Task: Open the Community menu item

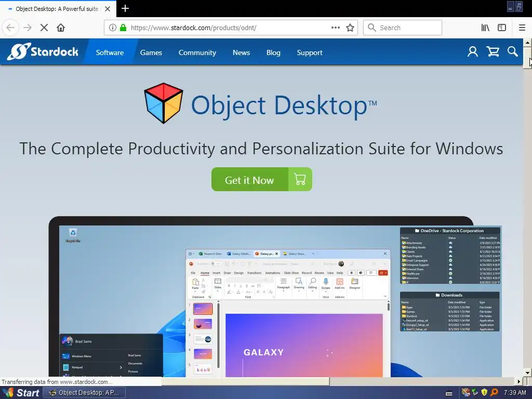Action: coord(197,52)
